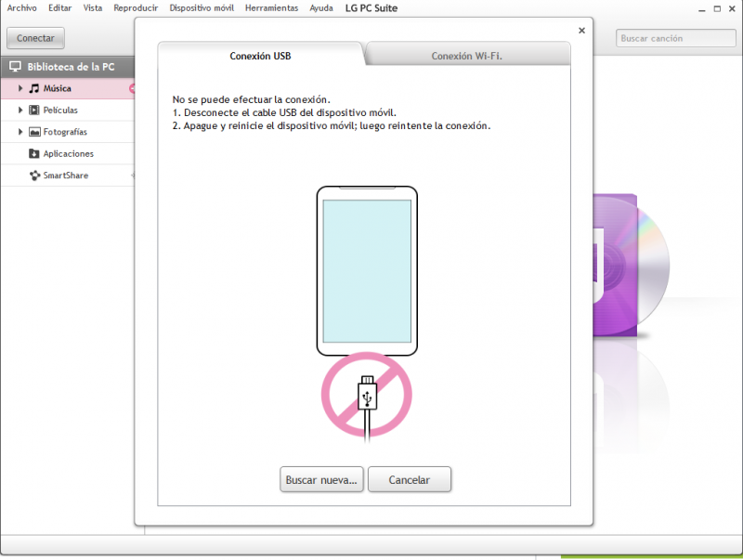Screen dimensions: 743x560
Task: Switch to the Conexión USB tab
Action: tap(261, 56)
